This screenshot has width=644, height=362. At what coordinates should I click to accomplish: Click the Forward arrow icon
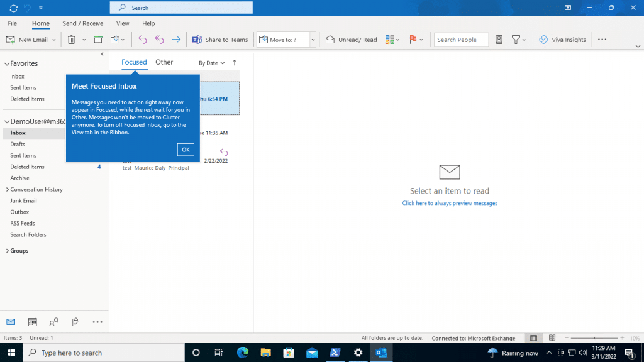coord(176,40)
